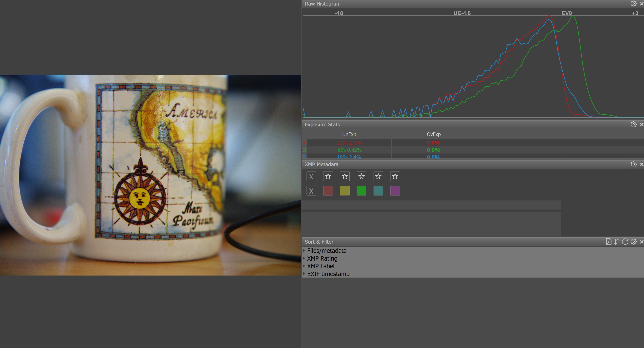This screenshot has height=348, width=644.
Task: Clear the star rating with X button
Action: pos(311,176)
